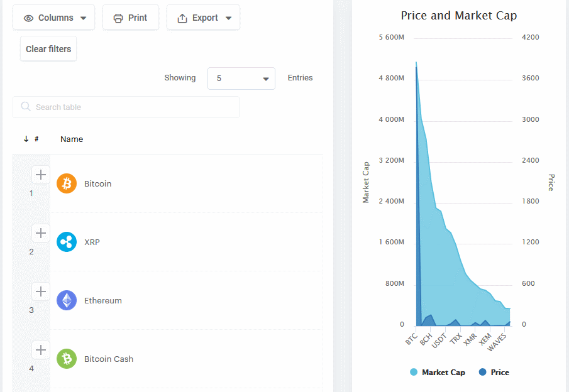Select the Ethereum name text

tap(102, 301)
